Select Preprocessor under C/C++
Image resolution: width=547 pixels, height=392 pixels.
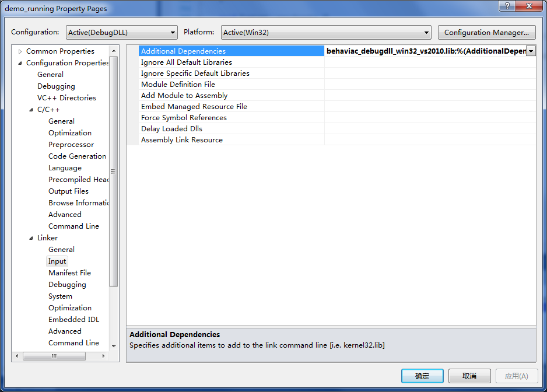pyautogui.click(x=71, y=145)
